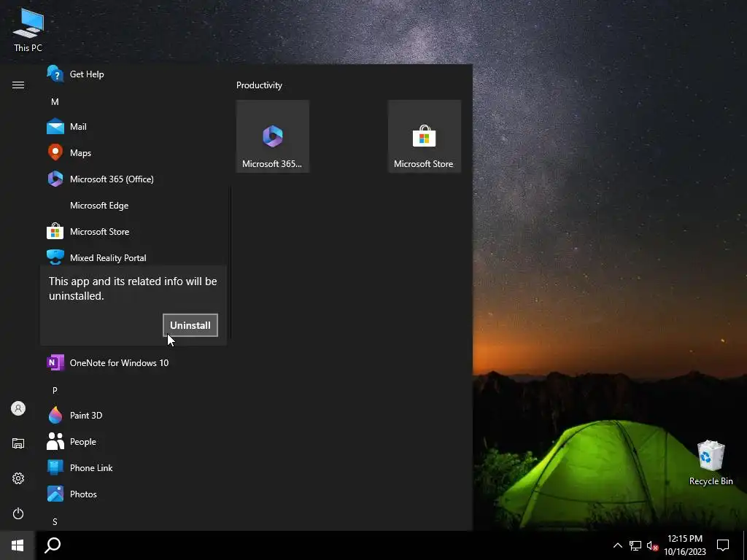
Task: Confirm with the Uninstall button
Action: [190, 325]
